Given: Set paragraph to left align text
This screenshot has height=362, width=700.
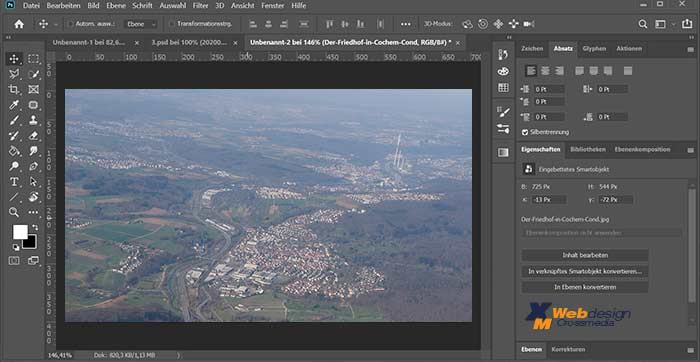Looking at the screenshot, I should click(531, 71).
